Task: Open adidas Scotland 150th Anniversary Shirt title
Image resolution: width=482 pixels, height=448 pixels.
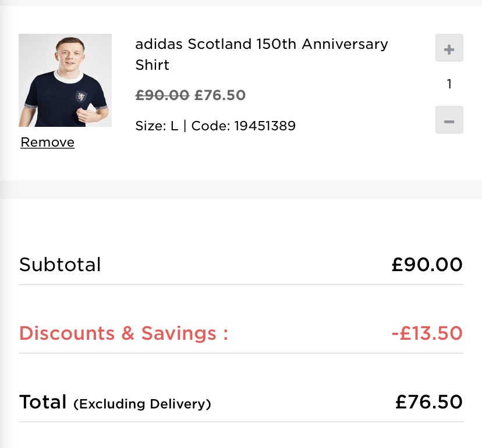Action: pyautogui.click(x=261, y=54)
